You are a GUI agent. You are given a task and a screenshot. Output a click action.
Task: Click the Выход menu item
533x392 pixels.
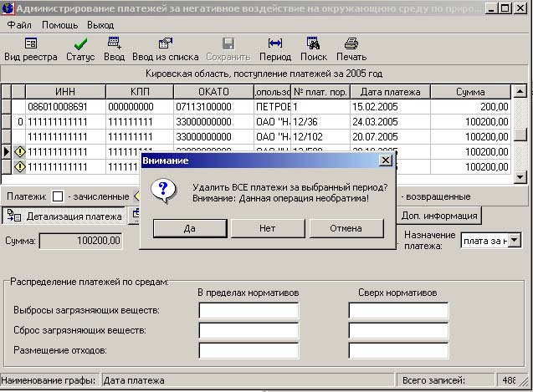point(100,25)
